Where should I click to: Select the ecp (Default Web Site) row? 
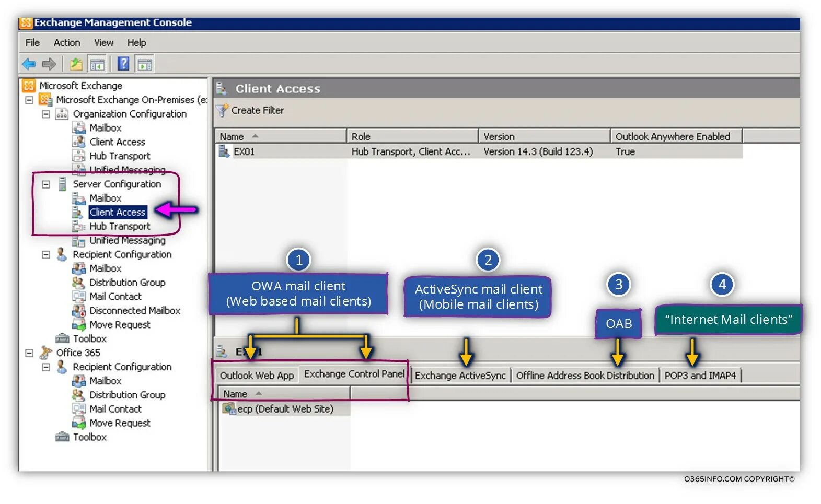tap(284, 408)
